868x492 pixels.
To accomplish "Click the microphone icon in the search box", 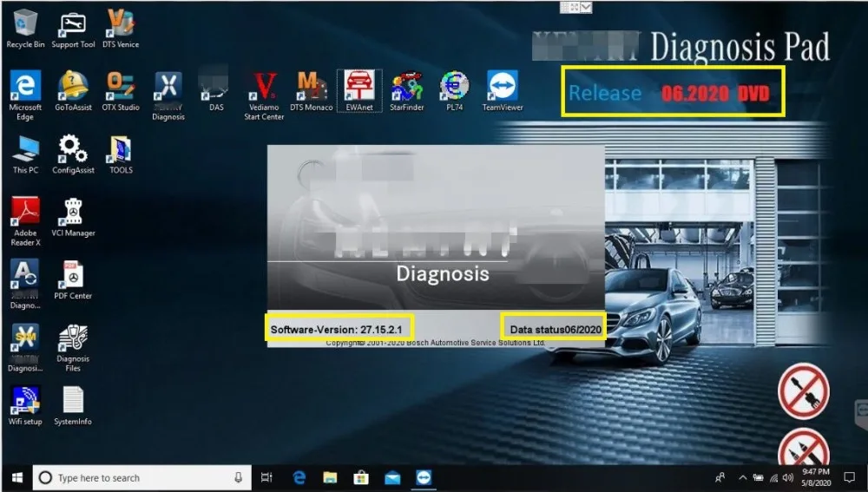I will (238, 477).
